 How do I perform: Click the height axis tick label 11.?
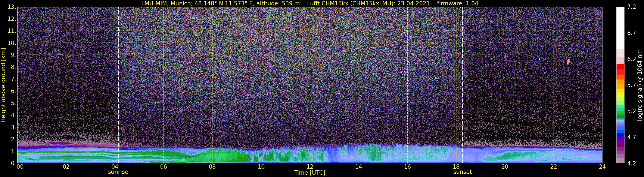tap(12, 31)
